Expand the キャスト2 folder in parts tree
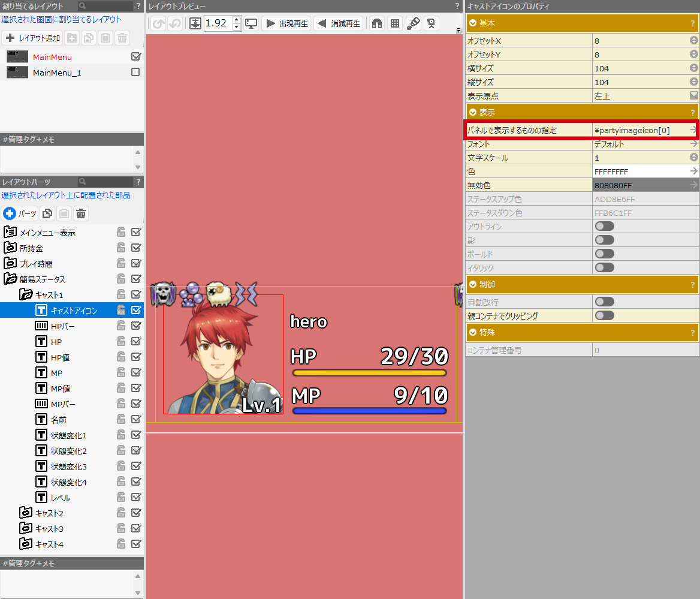Viewport: 700px width, 599px height. click(26, 513)
